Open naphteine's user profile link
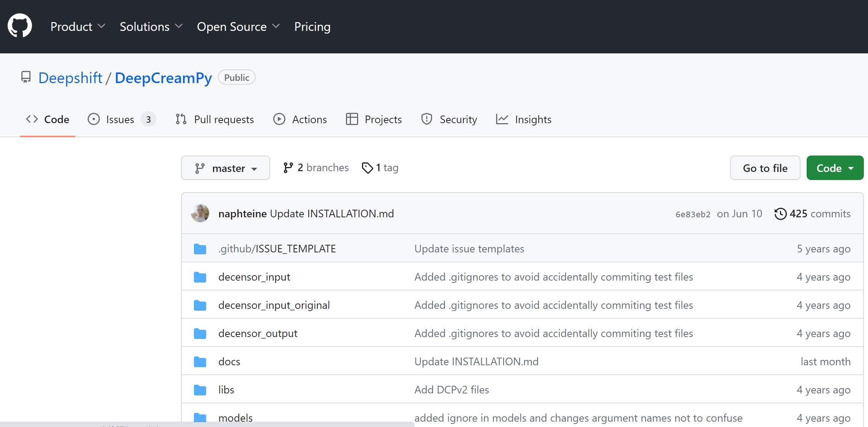This screenshot has width=868, height=427. (x=242, y=213)
